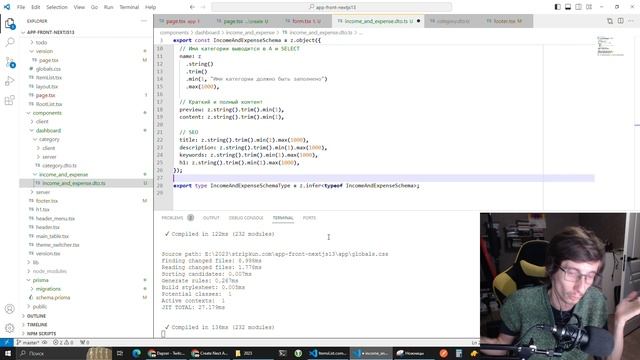The image size is (640, 360).
Task: Expand the NPM SCRIPTS section
Action: (86, 333)
